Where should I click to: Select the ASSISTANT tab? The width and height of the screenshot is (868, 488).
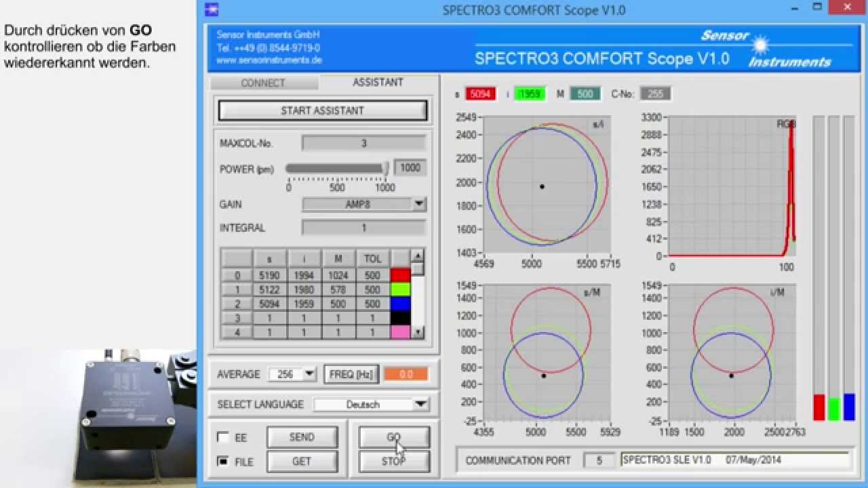pos(378,82)
